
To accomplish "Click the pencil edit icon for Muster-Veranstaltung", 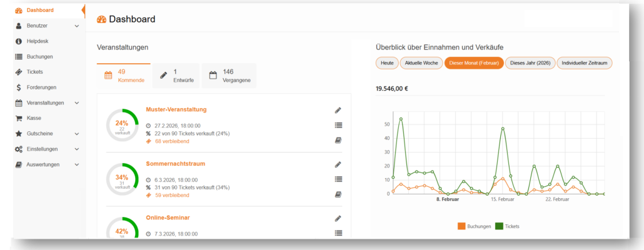I will pyautogui.click(x=338, y=110).
